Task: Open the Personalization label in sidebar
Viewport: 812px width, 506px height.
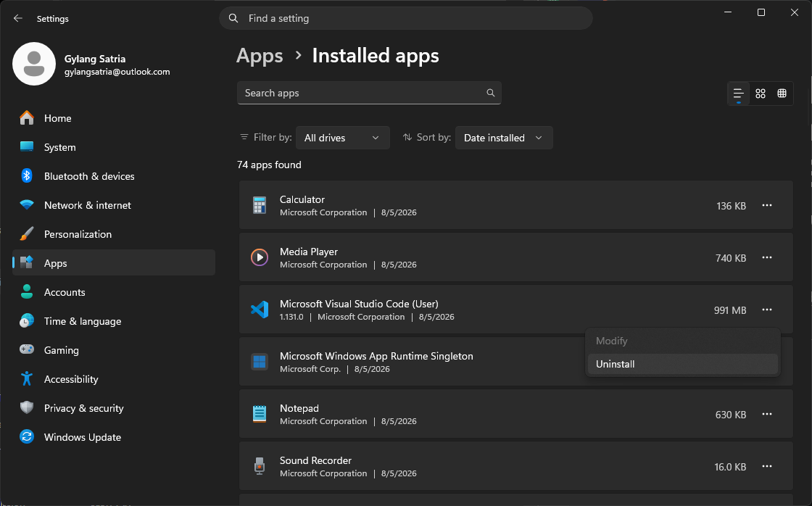Action: [x=78, y=234]
